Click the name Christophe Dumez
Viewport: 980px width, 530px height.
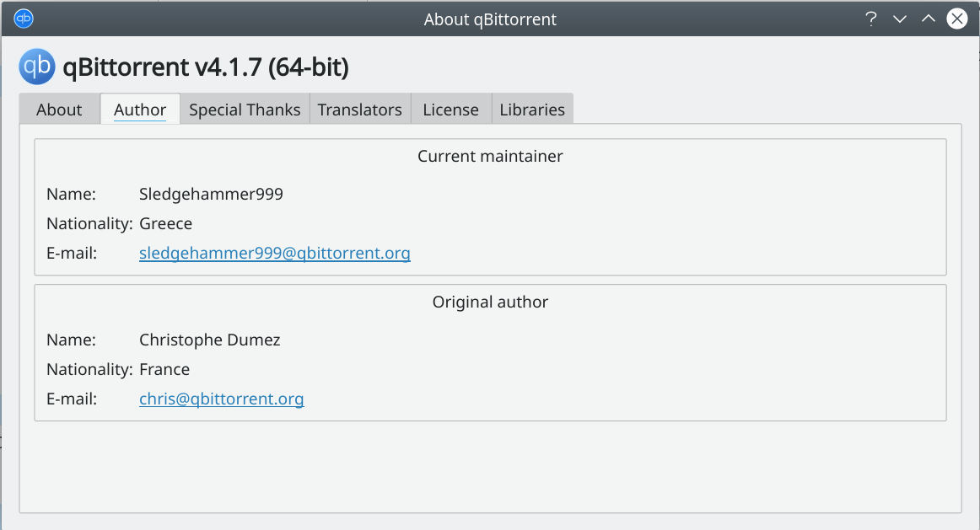coord(209,340)
